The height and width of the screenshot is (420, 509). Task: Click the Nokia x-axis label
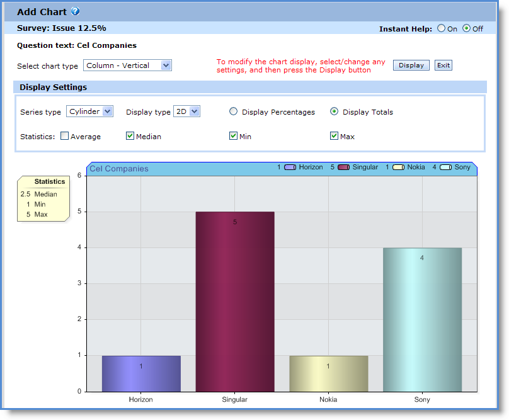tap(328, 400)
